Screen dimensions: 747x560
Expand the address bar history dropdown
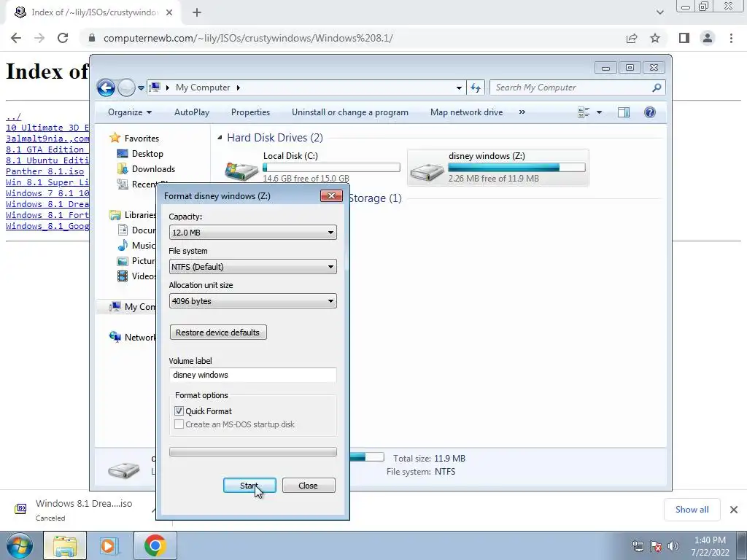click(x=459, y=88)
